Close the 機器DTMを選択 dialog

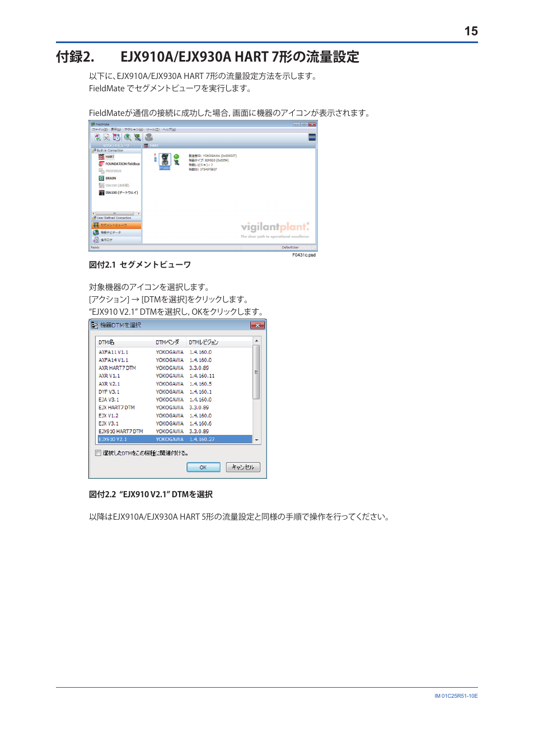point(257,325)
